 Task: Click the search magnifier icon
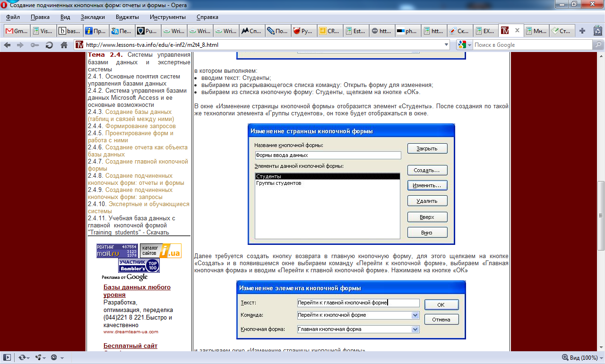(599, 45)
